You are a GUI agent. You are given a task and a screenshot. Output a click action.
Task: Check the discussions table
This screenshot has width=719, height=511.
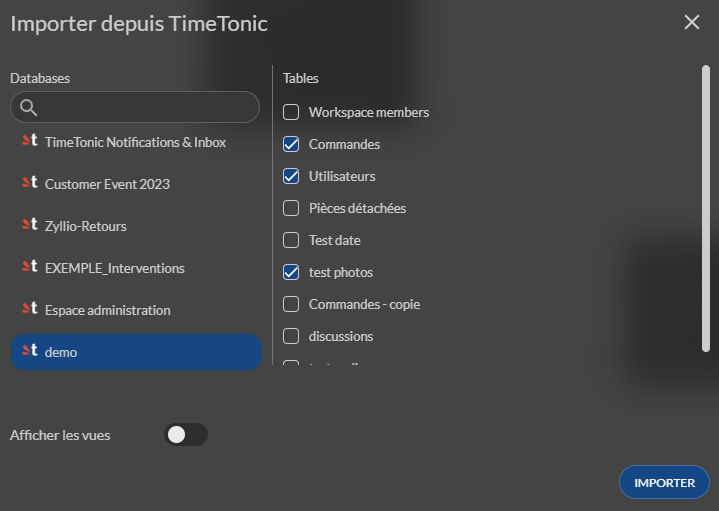click(291, 336)
